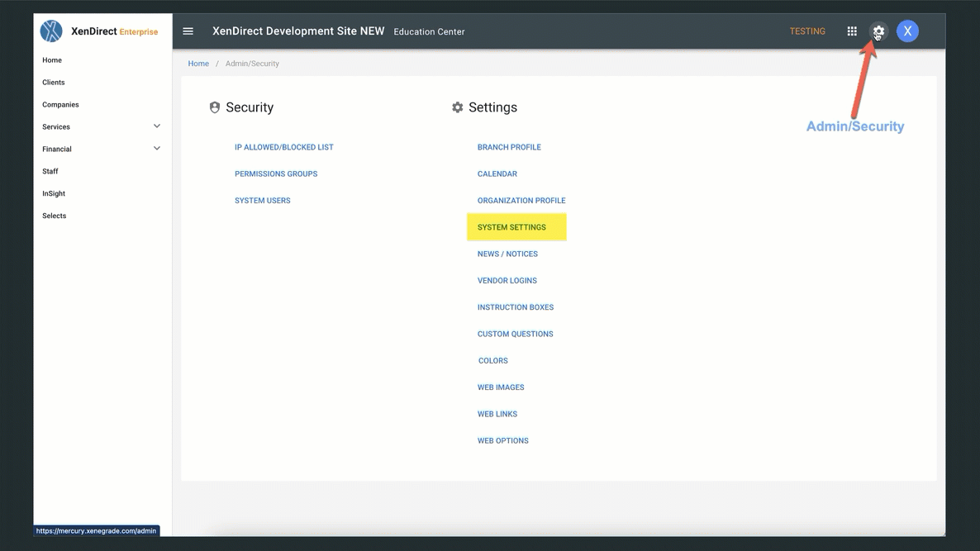Open Organization Profile link

(x=521, y=201)
